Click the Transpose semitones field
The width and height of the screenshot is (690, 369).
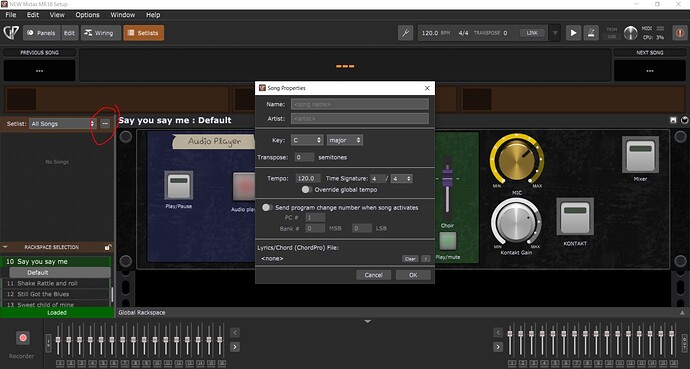coord(304,157)
